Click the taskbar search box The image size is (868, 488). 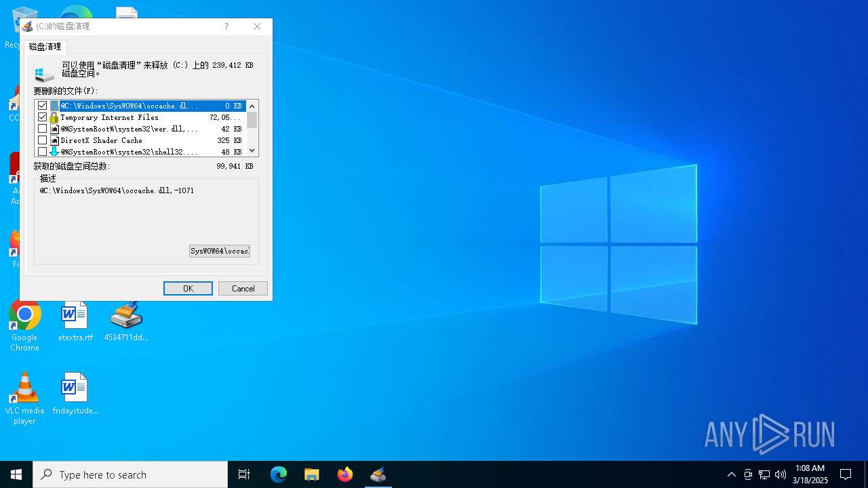(130, 474)
